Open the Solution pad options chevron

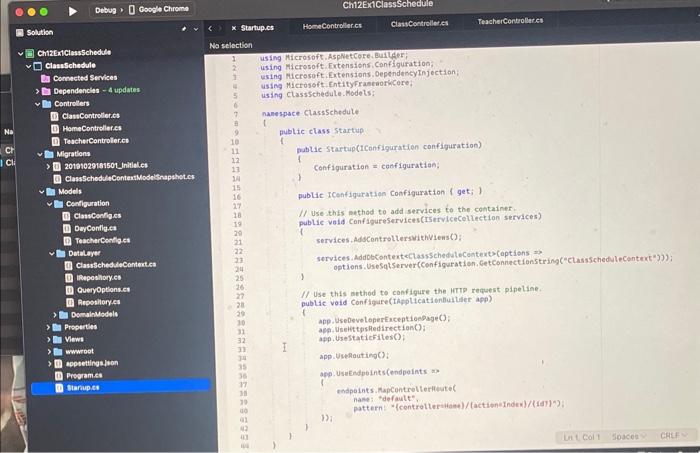[x=196, y=29]
